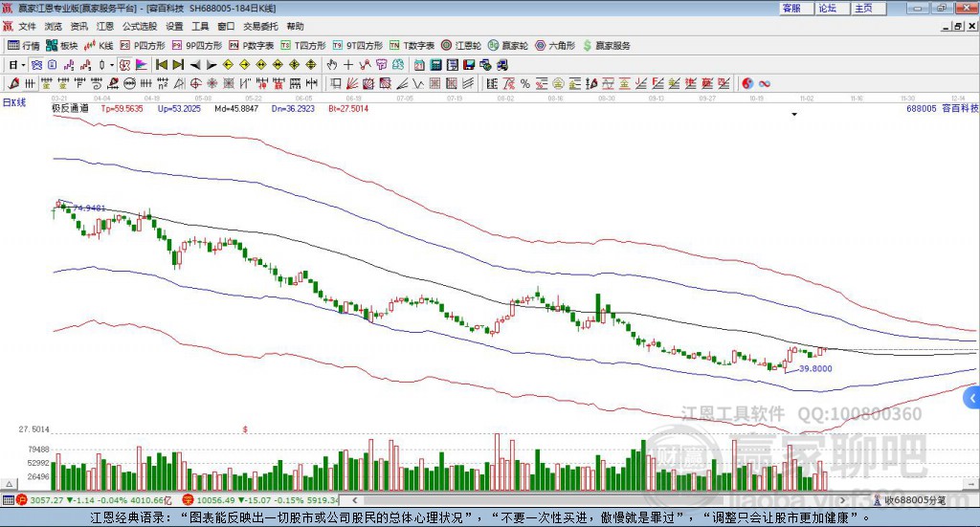Open the 行情 market quotes view
Viewport: 980px width, 527px height.
(x=24, y=45)
